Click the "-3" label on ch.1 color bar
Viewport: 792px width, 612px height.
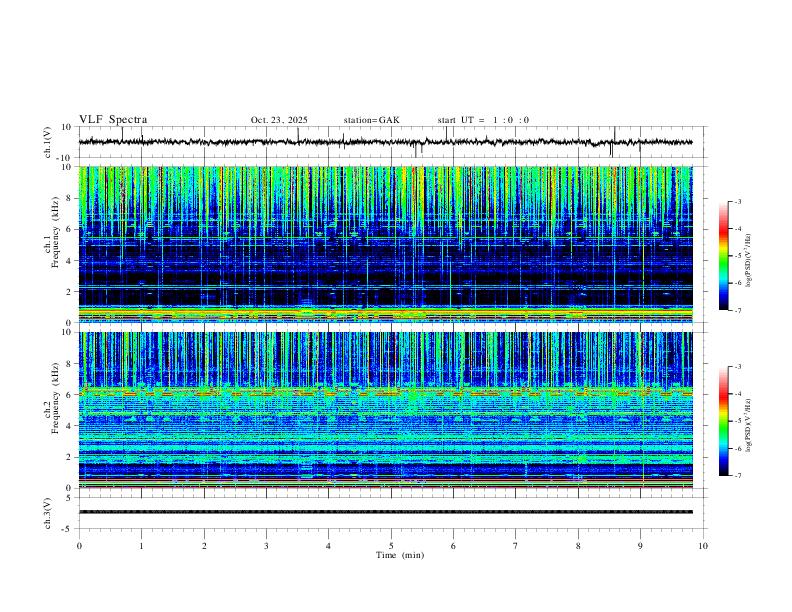pos(737,201)
